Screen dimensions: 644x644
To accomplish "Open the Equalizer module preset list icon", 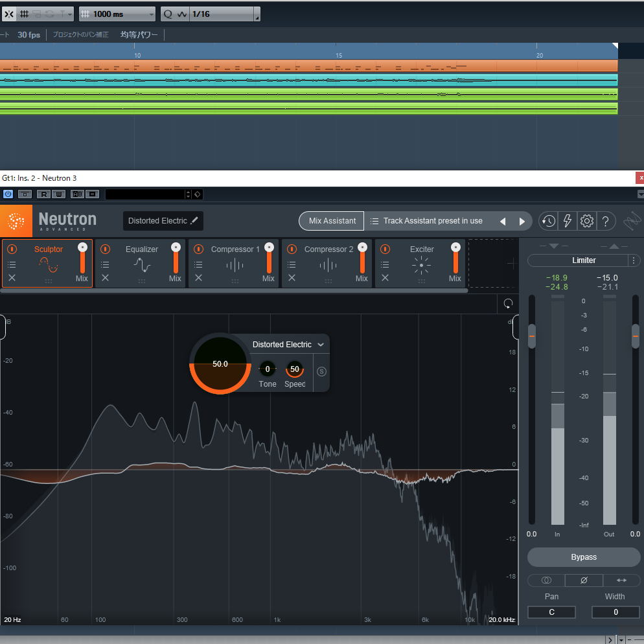I will [105, 264].
